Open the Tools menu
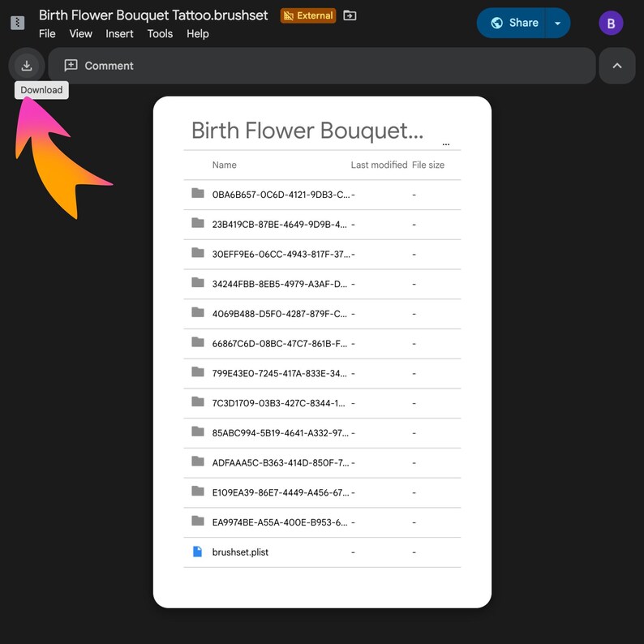The image size is (644, 644). (160, 34)
